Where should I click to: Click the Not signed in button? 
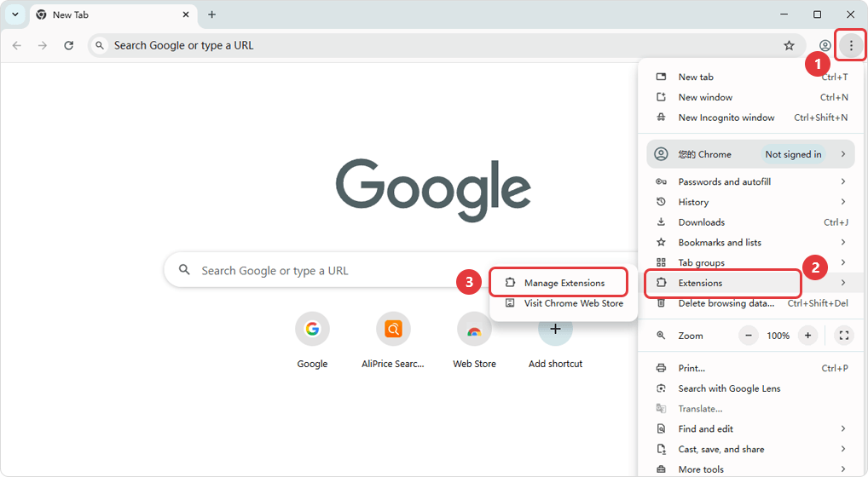(793, 154)
